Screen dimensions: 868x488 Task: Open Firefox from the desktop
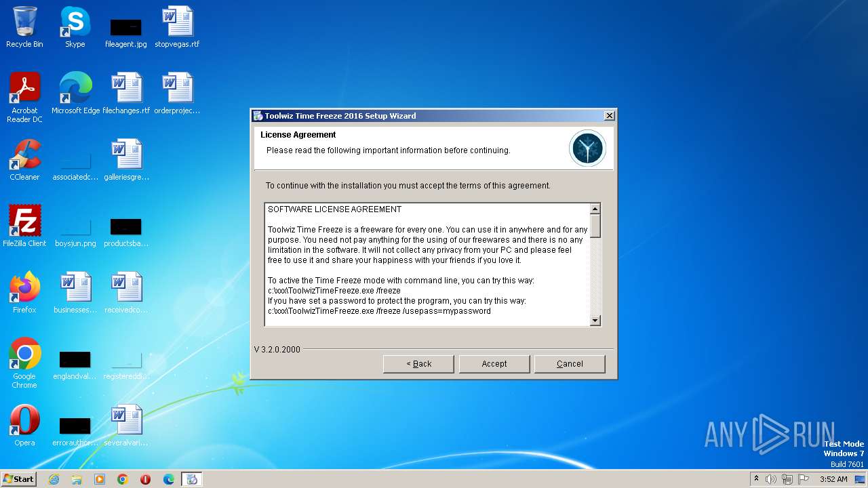24,293
